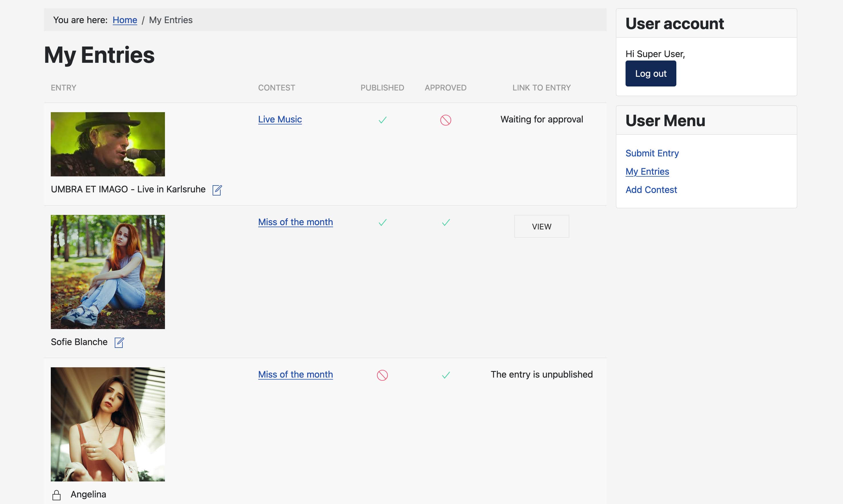Click approved checkmark in Sofie Blanche row
This screenshot has width=843, height=504.
click(446, 222)
